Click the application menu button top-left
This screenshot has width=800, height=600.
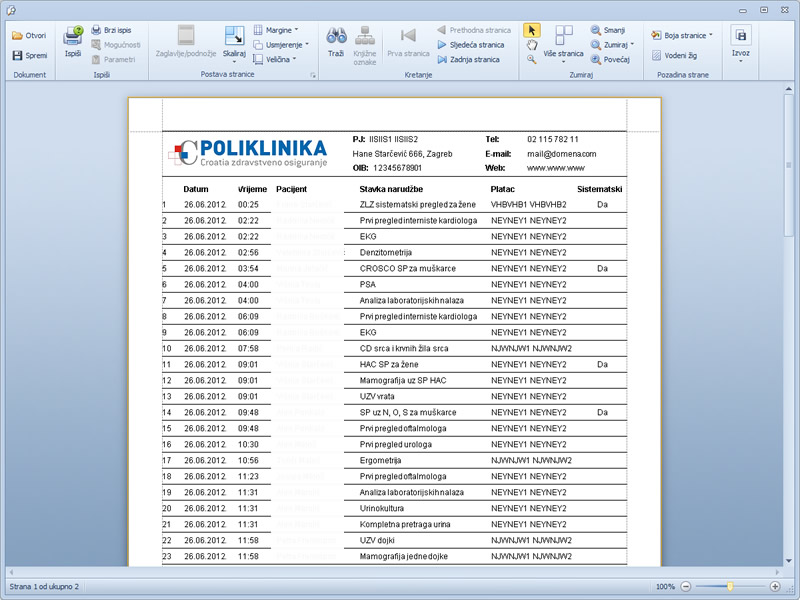tap(11, 10)
